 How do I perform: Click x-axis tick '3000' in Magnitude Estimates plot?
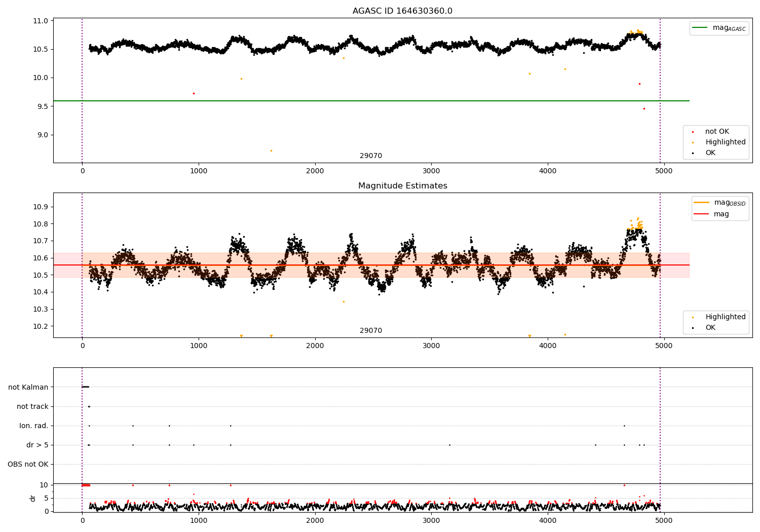431,346
